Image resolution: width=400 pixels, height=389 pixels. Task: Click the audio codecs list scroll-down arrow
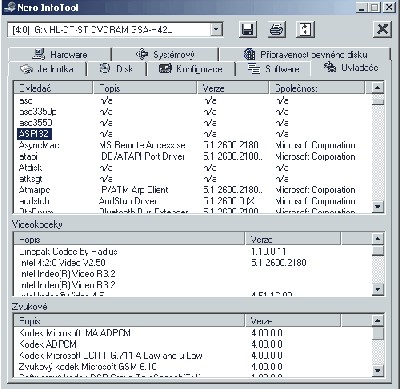(377, 370)
